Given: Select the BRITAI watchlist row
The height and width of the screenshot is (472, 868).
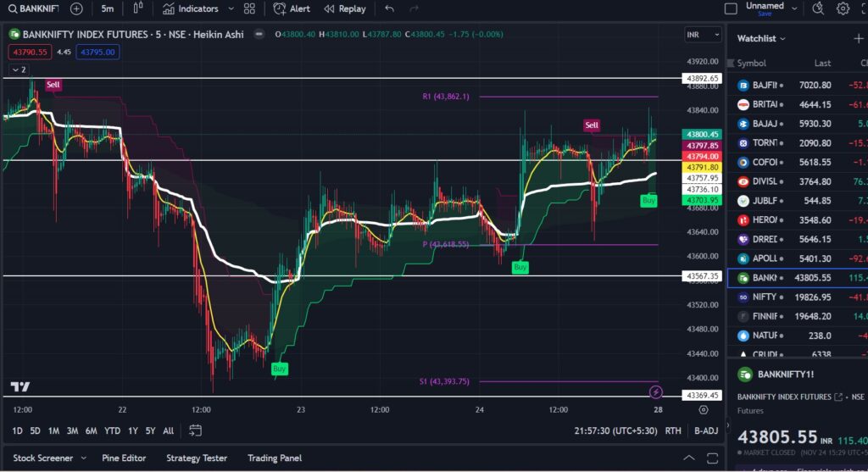Looking at the screenshot, I should [x=797, y=104].
